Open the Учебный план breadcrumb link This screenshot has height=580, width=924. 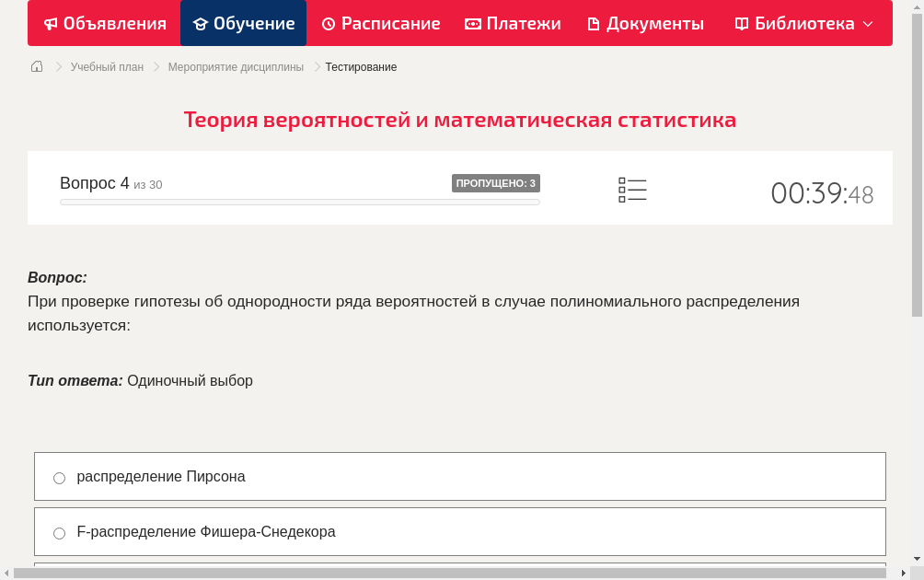pyautogui.click(x=105, y=66)
